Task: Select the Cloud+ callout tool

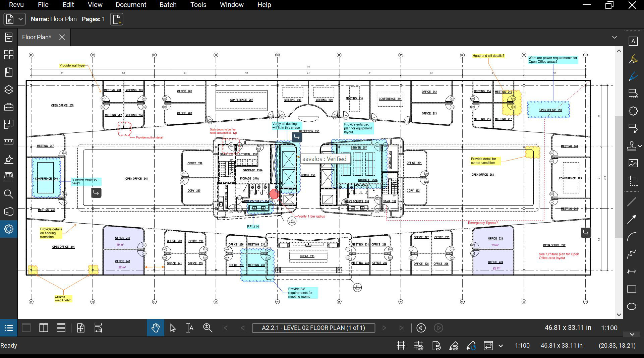Action: [633, 94]
